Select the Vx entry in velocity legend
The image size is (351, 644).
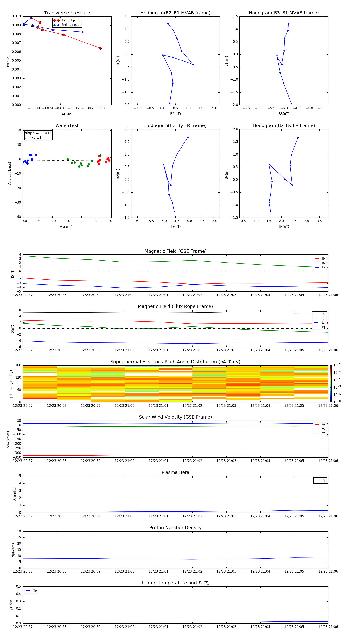pos(320,424)
